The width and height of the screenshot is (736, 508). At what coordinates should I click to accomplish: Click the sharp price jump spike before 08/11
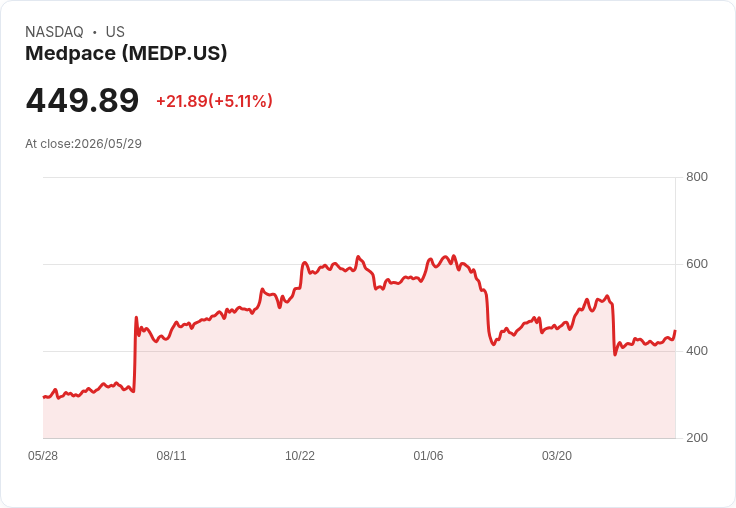click(136, 318)
